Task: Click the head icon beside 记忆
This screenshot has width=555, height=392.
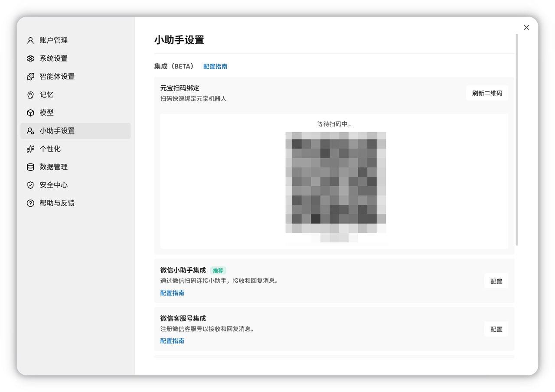Action: coord(30,95)
